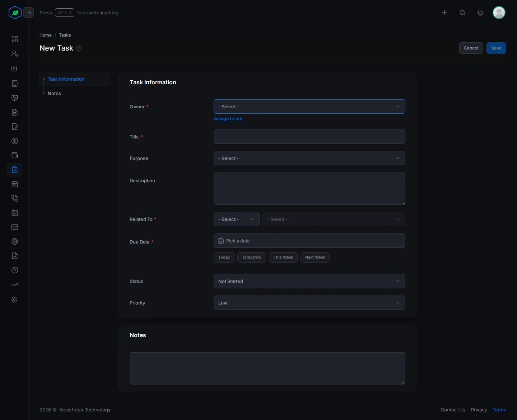Go to Tasks breadcrumb
517x420 pixels.
tap(65, 35)
